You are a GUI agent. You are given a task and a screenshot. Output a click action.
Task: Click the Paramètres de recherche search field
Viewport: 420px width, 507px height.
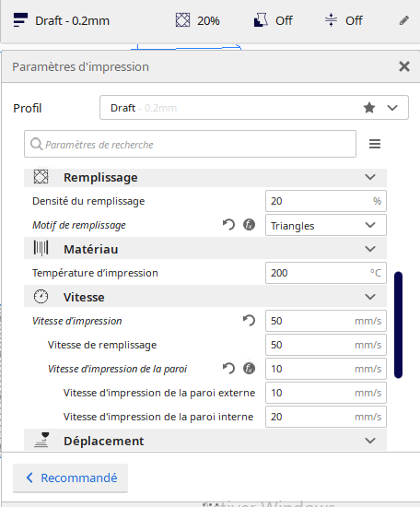tap(190, 144)
